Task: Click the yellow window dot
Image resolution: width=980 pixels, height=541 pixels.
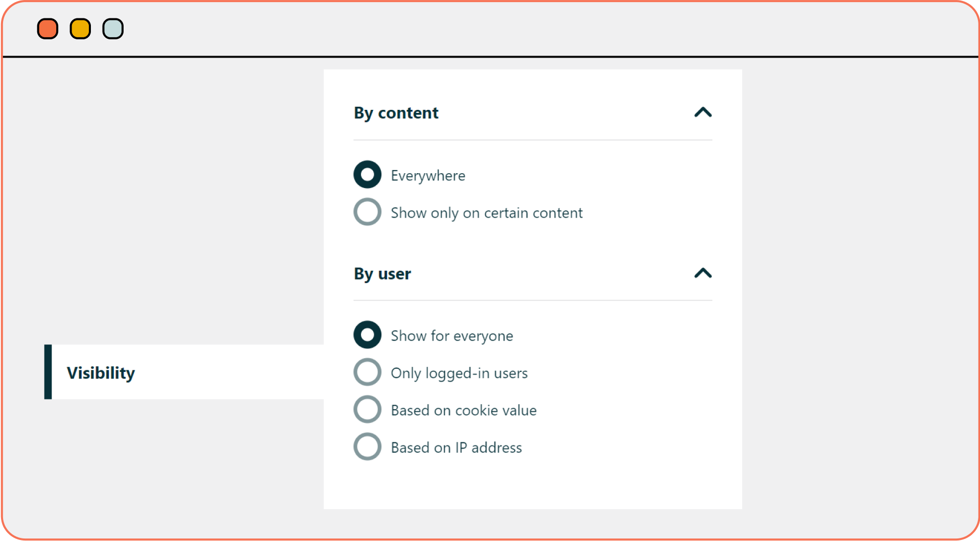Action: pyautogui.click(x=80, y=29)
